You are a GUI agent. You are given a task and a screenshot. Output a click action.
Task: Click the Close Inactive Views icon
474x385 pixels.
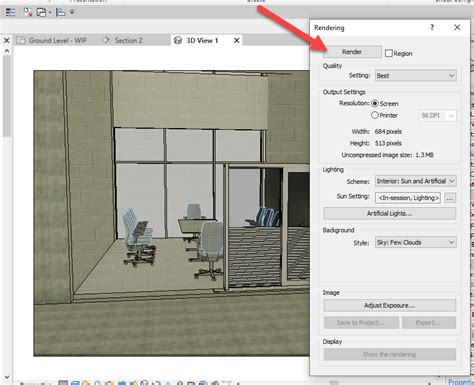28,12
